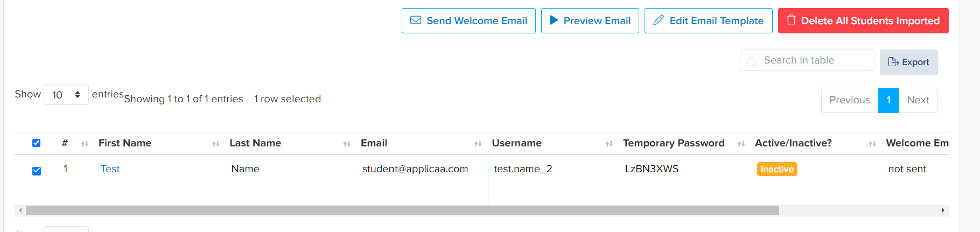The width and height of the screenshot is (980, 232).
Task: Click the Inactive status badge
Action: [777, 169]
